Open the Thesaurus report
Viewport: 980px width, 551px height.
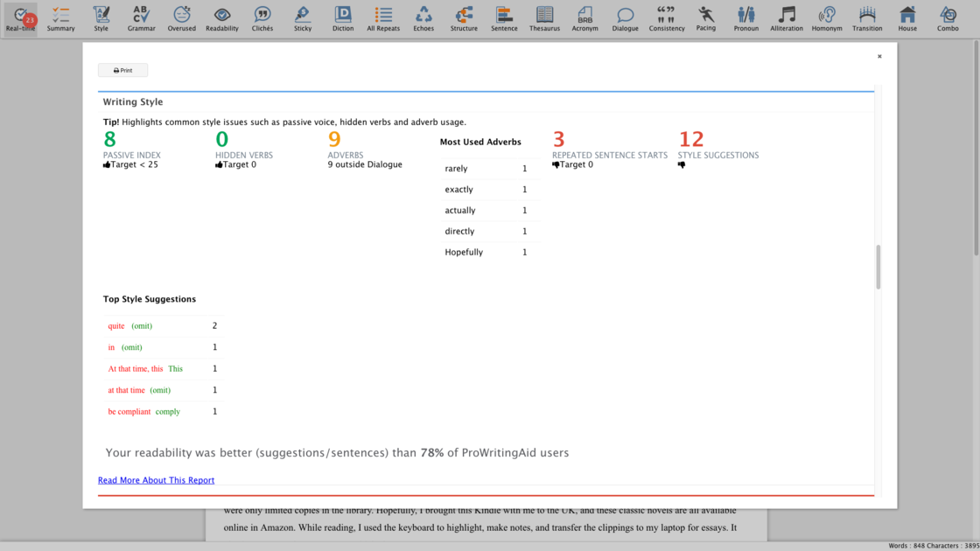click(544, 18)
